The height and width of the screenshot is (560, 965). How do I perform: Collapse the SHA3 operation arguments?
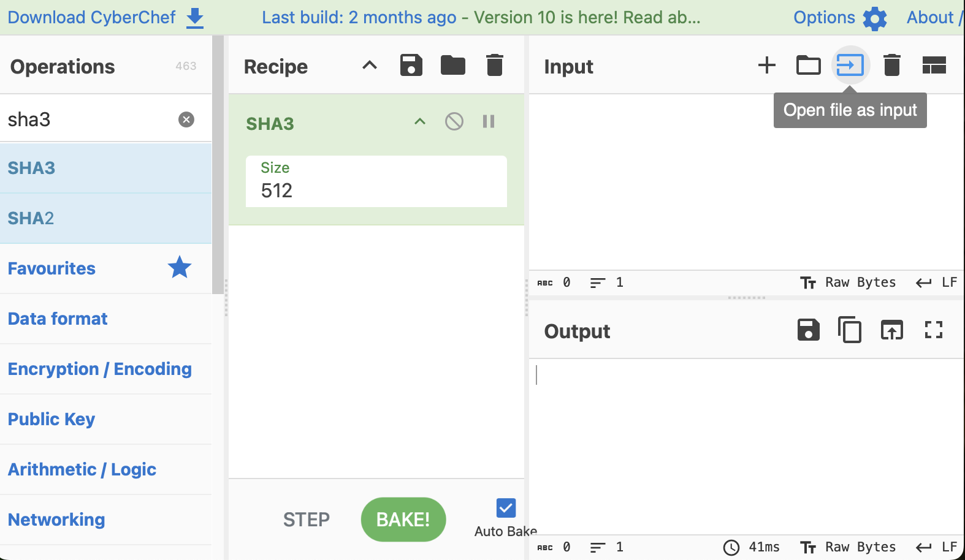(x=419, y=121)
